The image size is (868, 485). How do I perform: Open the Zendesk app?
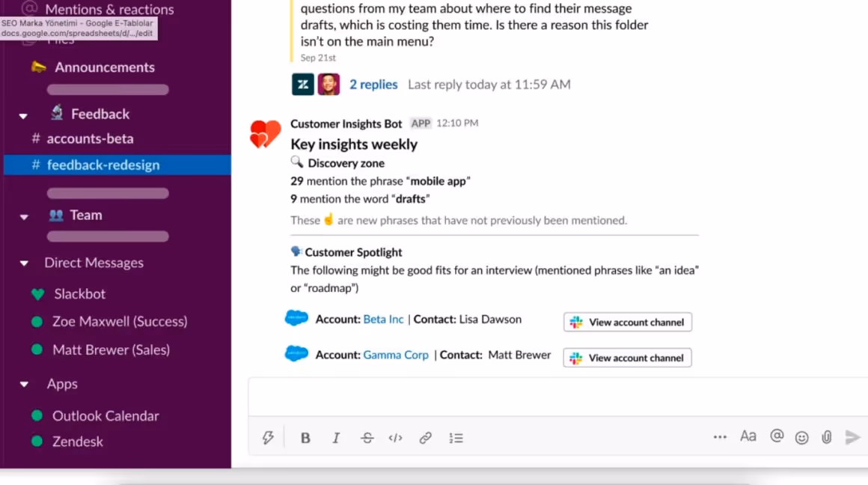click(x=78, y=442)
